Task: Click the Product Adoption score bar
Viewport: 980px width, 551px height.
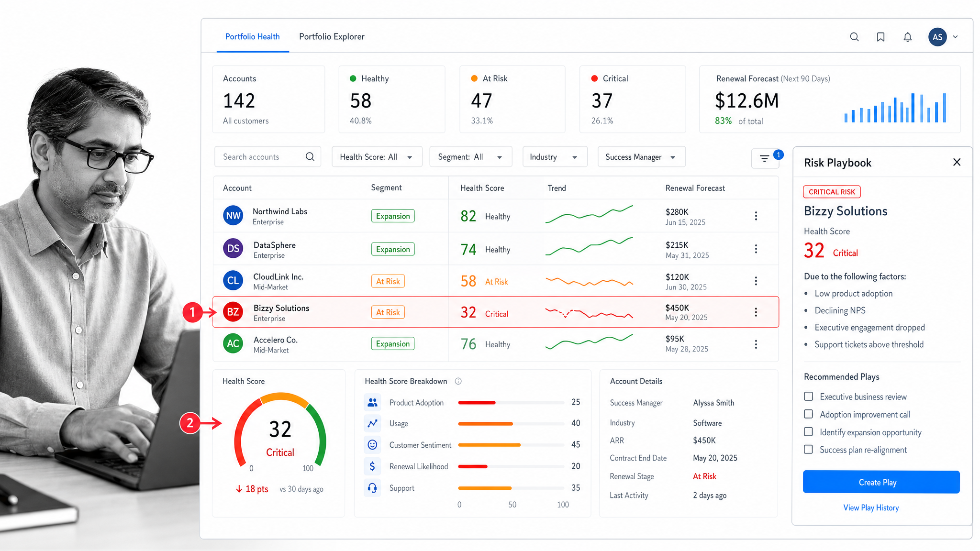Action: coord(511,403)
